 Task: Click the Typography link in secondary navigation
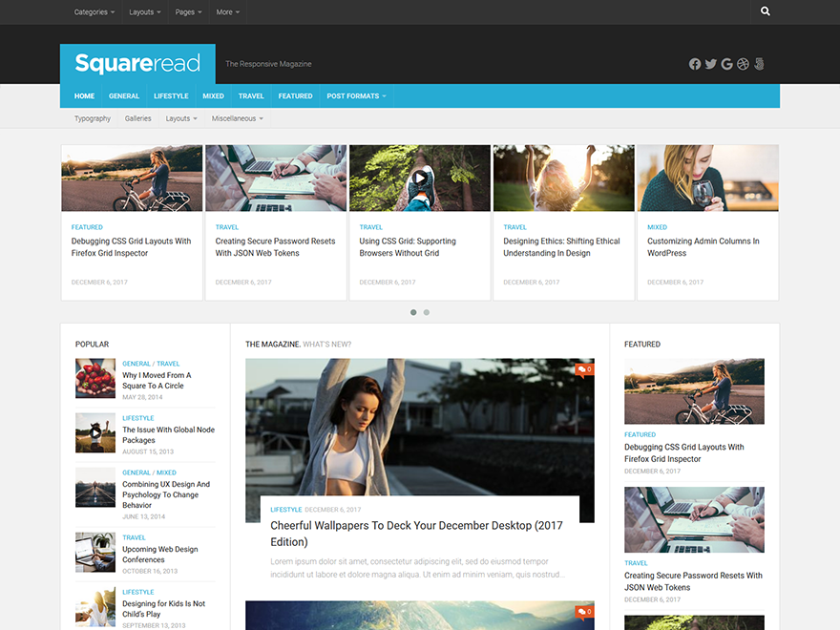tap(92, 118)
